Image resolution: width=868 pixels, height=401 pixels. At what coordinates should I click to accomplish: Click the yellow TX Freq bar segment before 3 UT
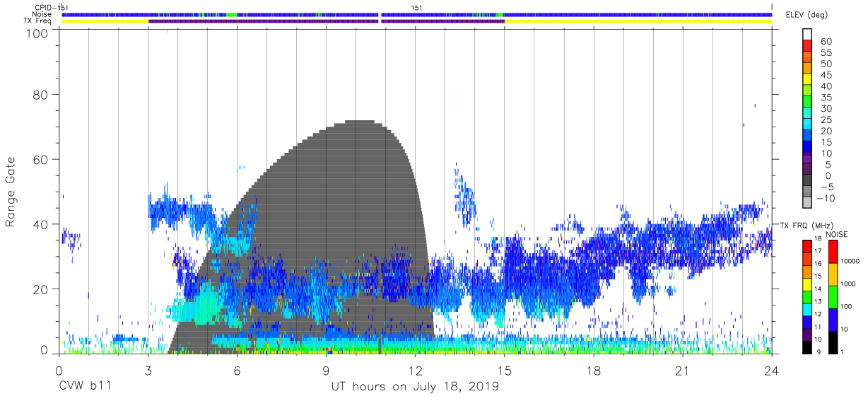pos(105,21)
